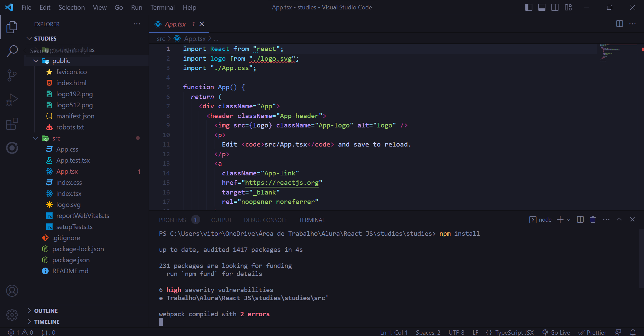
Task: Open the Accounts menu icon
Action: pos(12,291)
